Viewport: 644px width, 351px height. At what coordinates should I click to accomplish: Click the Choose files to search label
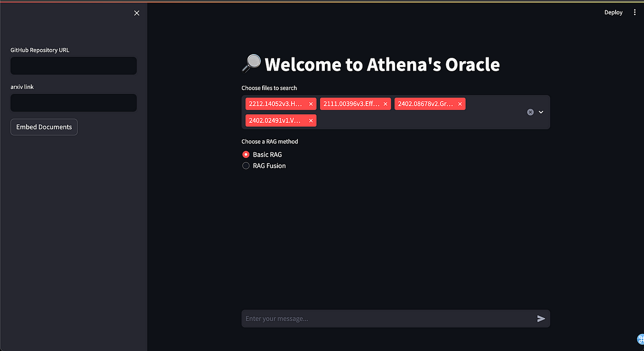tap(269, 88)
